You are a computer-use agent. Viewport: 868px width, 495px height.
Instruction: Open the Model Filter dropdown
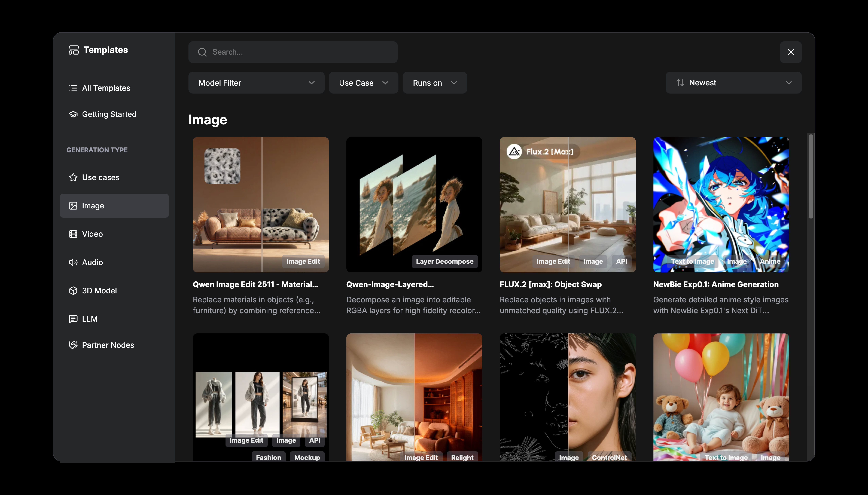(256, 83)
